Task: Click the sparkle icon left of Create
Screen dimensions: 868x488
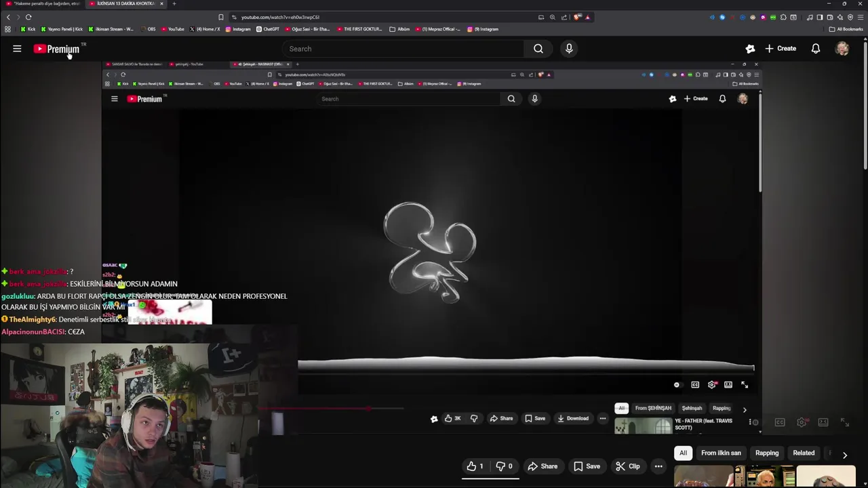Action: [750, 49]
